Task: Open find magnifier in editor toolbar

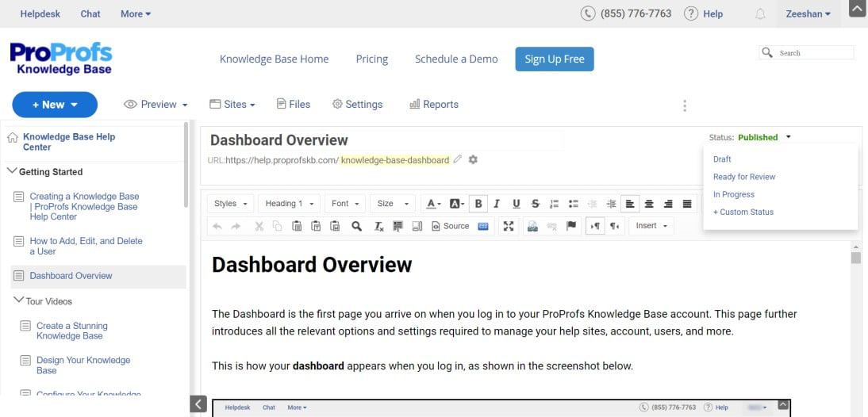Action: (x=357, y=226)
